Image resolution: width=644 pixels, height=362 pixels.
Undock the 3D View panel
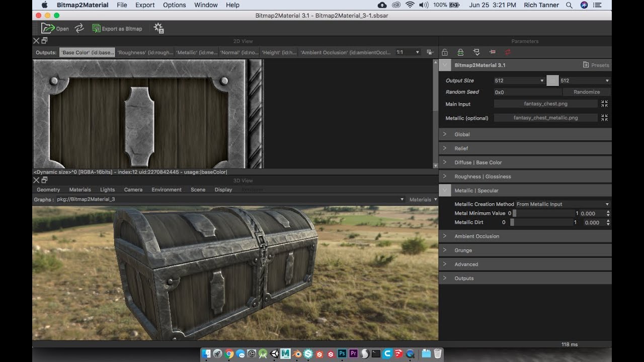click(44, 180)
